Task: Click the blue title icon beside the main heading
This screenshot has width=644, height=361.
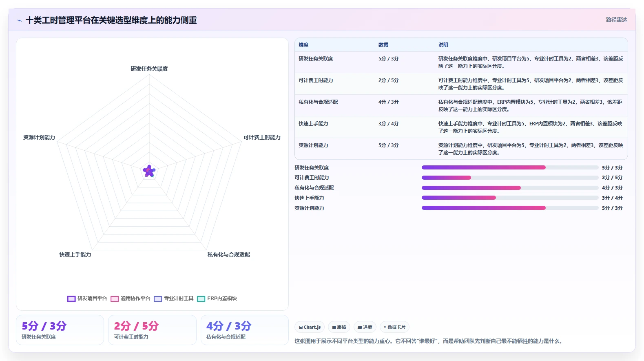Action: point(19,20)
